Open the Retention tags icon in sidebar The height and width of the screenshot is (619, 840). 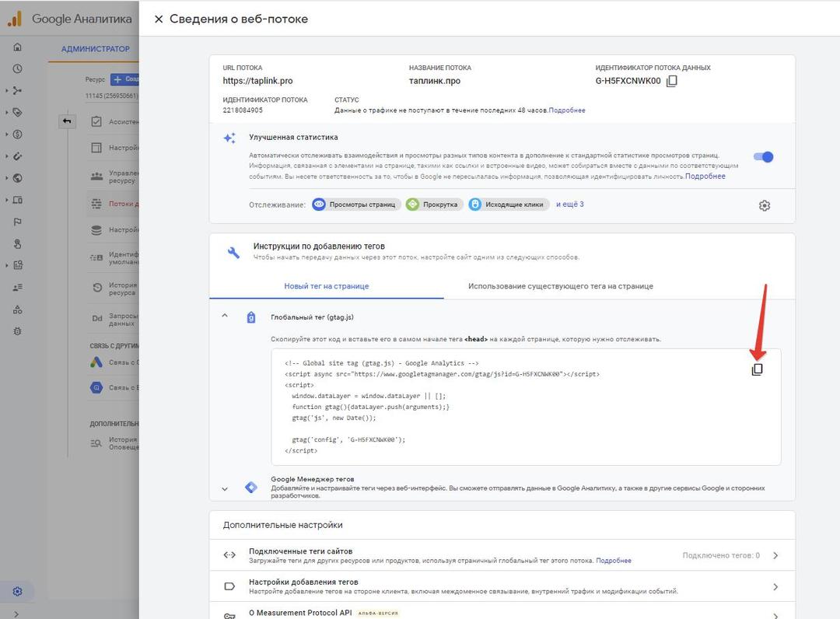[x=17, y=113]
